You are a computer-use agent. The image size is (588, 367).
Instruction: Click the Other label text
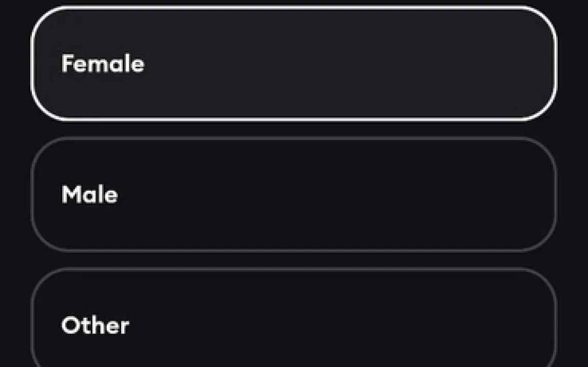point(95,325)
